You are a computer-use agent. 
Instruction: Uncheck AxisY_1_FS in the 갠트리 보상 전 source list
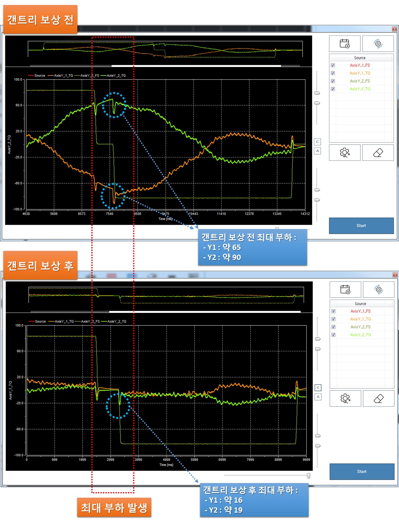[333, 65]
